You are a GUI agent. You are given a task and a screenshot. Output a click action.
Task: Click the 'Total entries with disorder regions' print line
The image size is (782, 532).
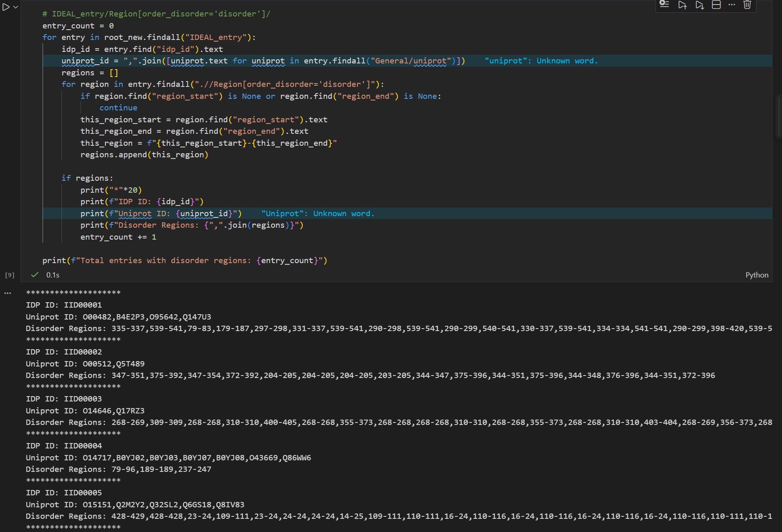[x=185, y=261]
